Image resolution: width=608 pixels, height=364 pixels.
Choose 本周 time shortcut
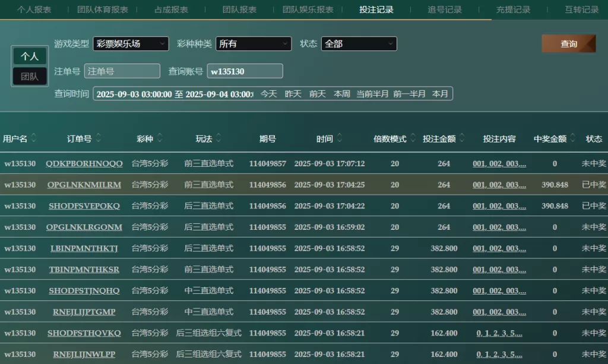[x=342, y=94]
